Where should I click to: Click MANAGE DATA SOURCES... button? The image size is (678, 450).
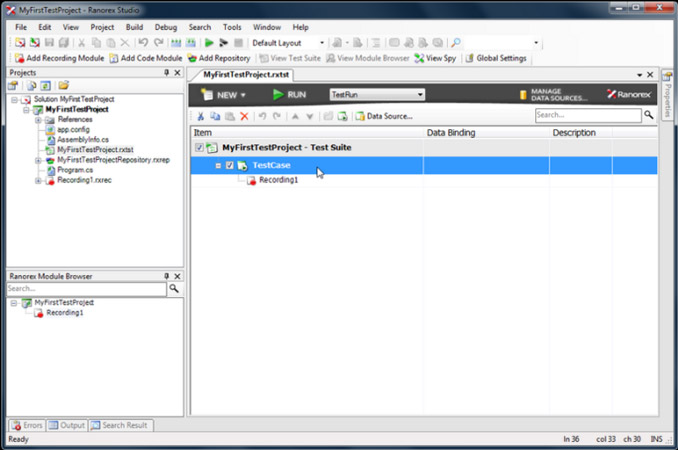pos(553,95)
